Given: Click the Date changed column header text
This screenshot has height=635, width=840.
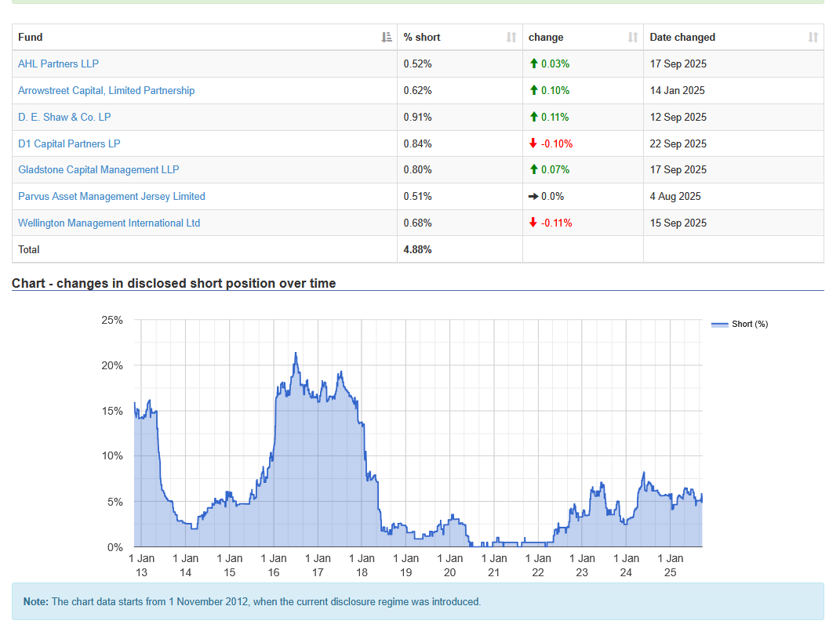Looking at the screenshot, I should pos(682,37).
